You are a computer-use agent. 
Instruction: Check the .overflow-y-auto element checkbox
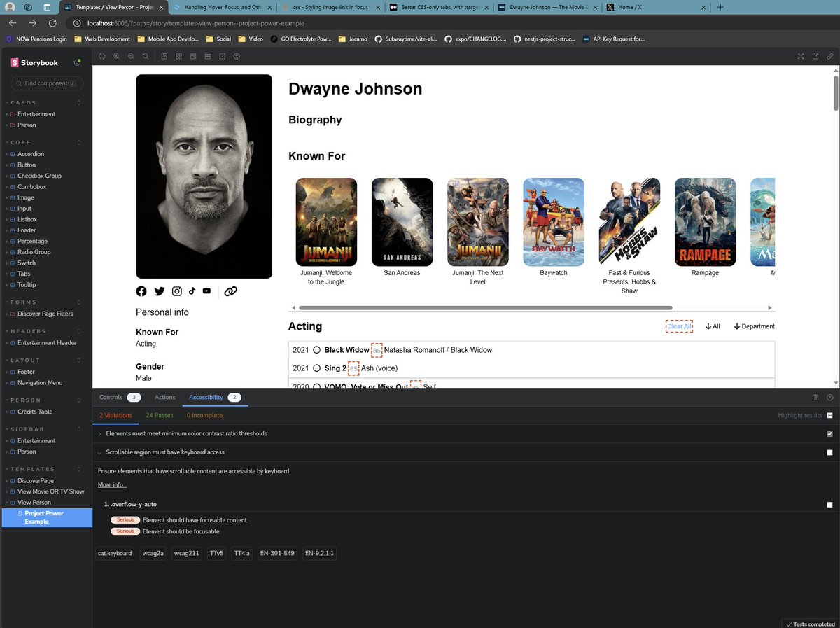pyautogui.click(x=830, y=505)
